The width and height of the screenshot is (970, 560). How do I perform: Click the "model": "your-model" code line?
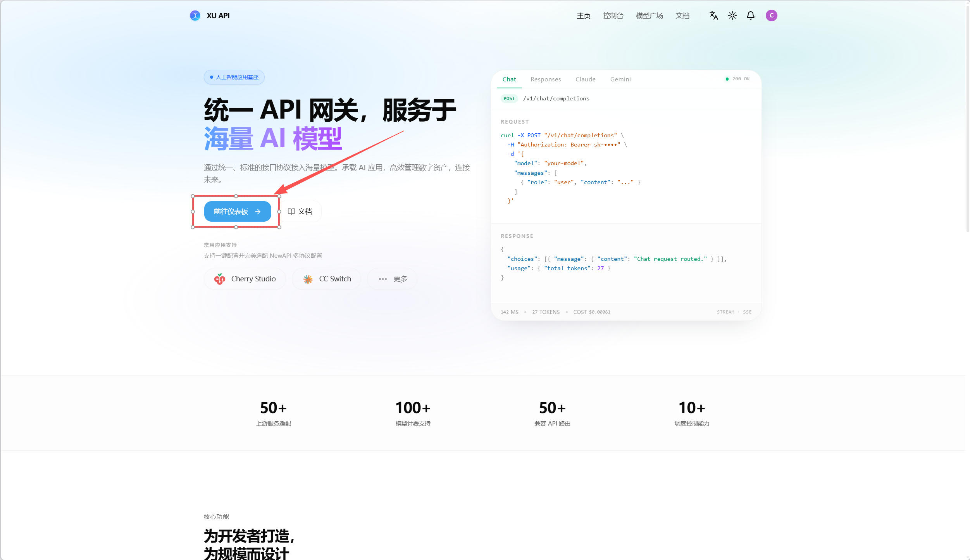(x=550, y=163)
